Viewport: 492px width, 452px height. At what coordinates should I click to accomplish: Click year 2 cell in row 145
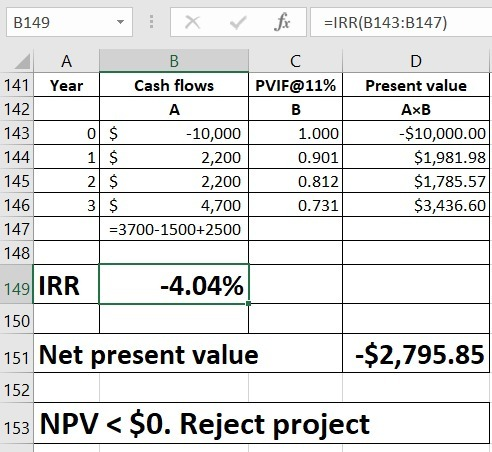pyautogui.click(x=66, y=181)
